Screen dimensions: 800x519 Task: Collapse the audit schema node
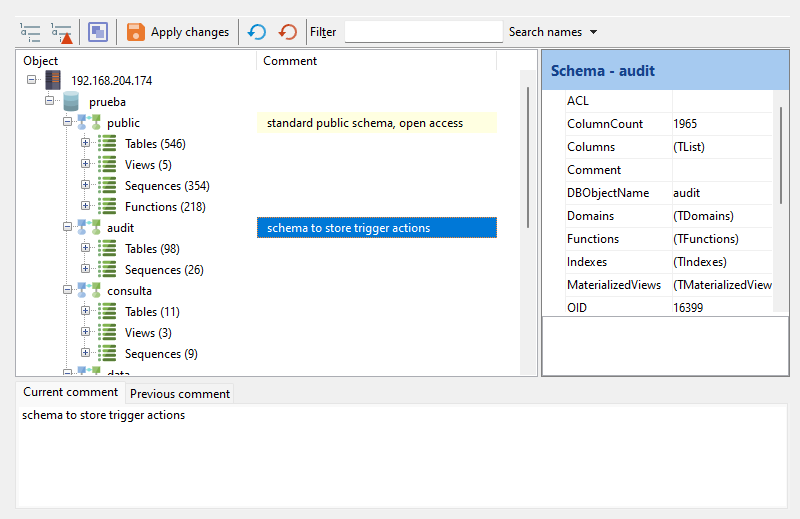(x=68, y=227)
